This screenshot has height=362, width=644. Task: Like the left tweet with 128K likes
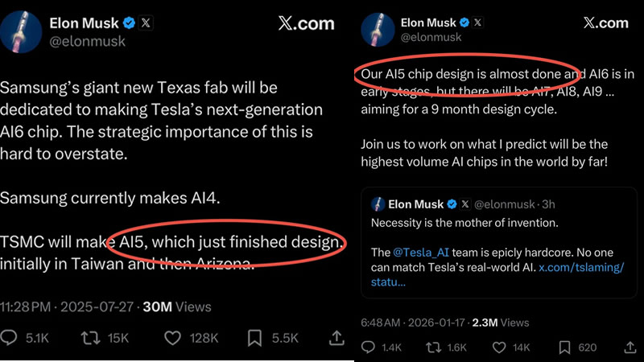click(172, 338)
